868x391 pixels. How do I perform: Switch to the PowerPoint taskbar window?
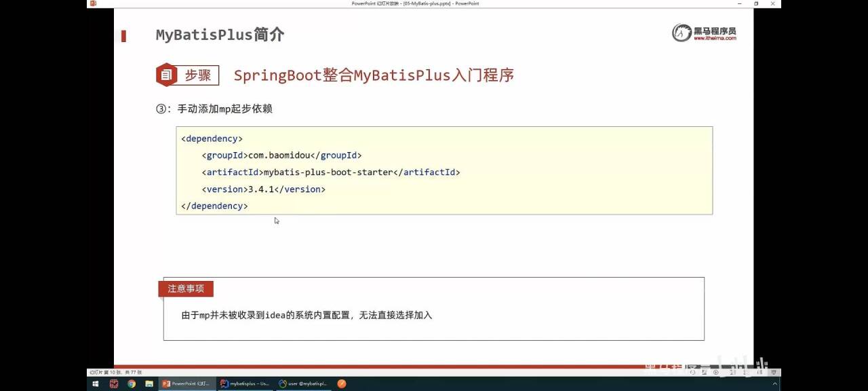coord(187,384)
